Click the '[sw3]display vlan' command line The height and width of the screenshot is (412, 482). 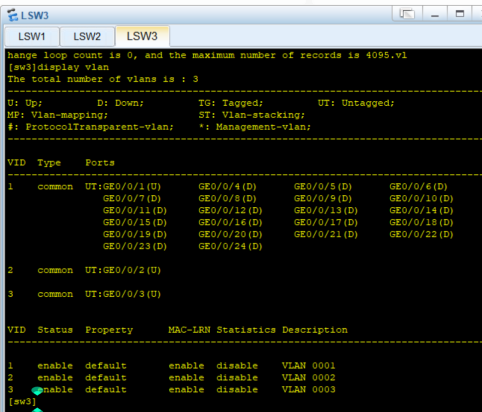pyautogui.click(x=58, y=67)
